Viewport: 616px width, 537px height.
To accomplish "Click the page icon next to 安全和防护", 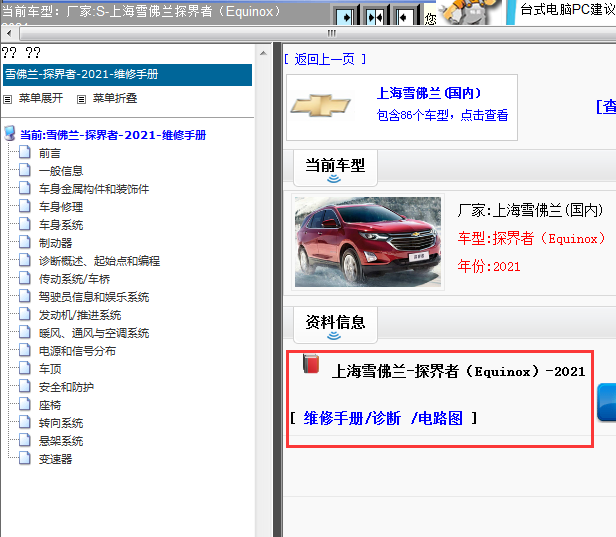I will 25,385.
